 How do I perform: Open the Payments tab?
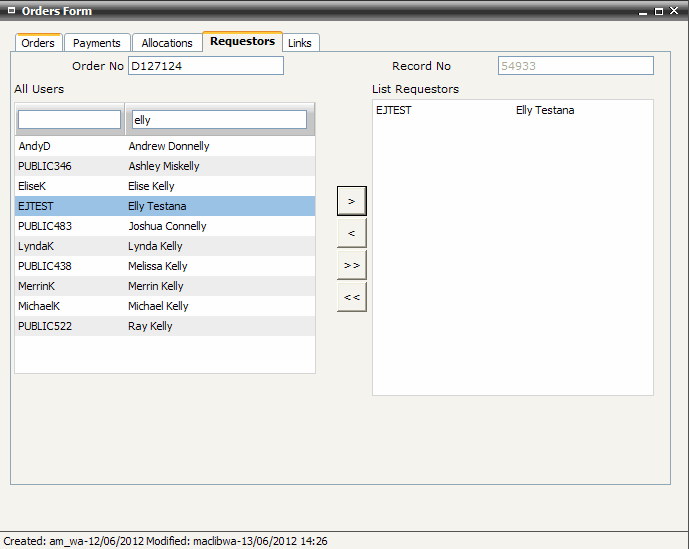click(97, 43)
